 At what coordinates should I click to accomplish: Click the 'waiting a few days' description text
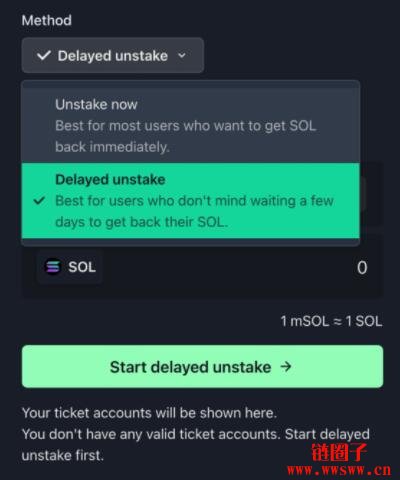point(194,211)
